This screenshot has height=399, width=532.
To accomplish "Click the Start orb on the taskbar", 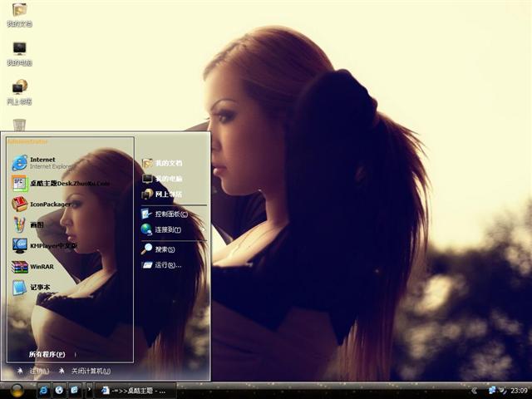I will coord(17,391).
